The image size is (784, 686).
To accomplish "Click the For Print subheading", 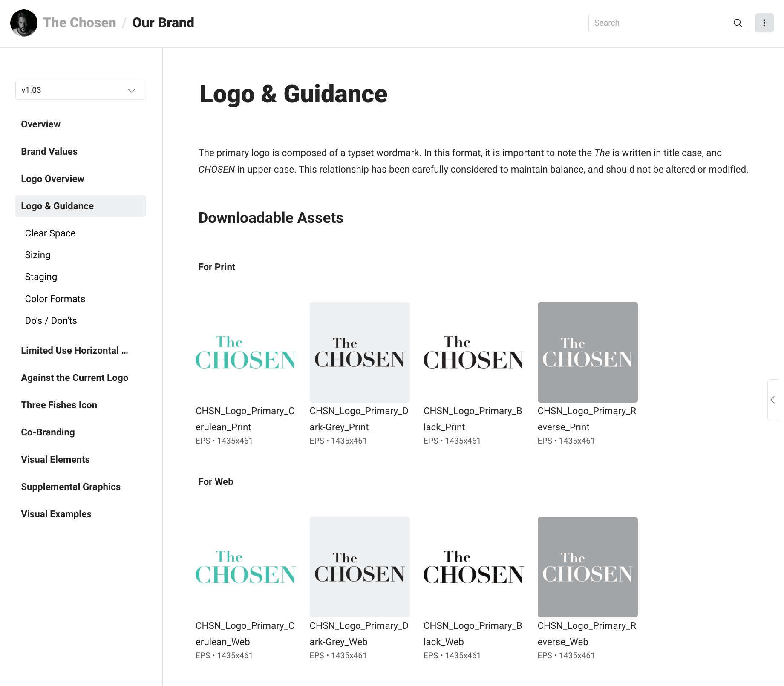I will coord(217,267).
